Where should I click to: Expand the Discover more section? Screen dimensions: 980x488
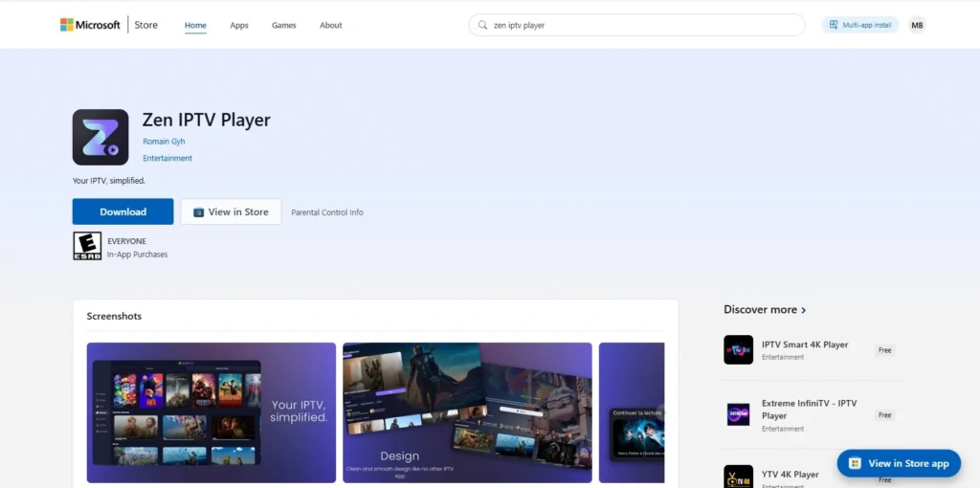point(765,309)
